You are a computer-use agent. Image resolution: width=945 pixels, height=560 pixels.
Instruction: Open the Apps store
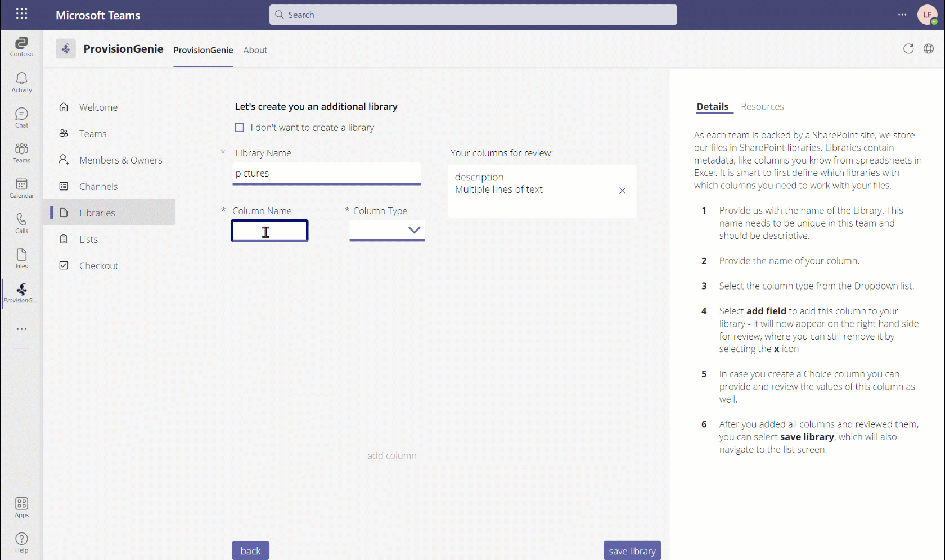point(21,508)
